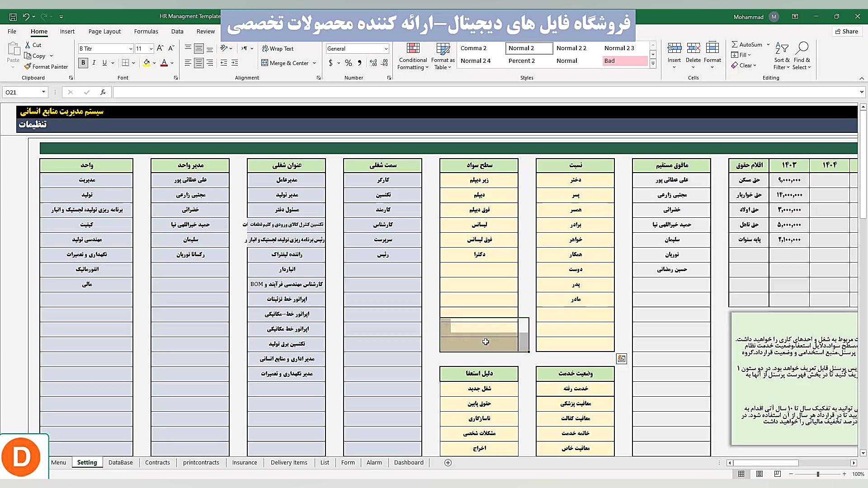
Task: Toggle Wrap Text
Action: pos(278,48)
